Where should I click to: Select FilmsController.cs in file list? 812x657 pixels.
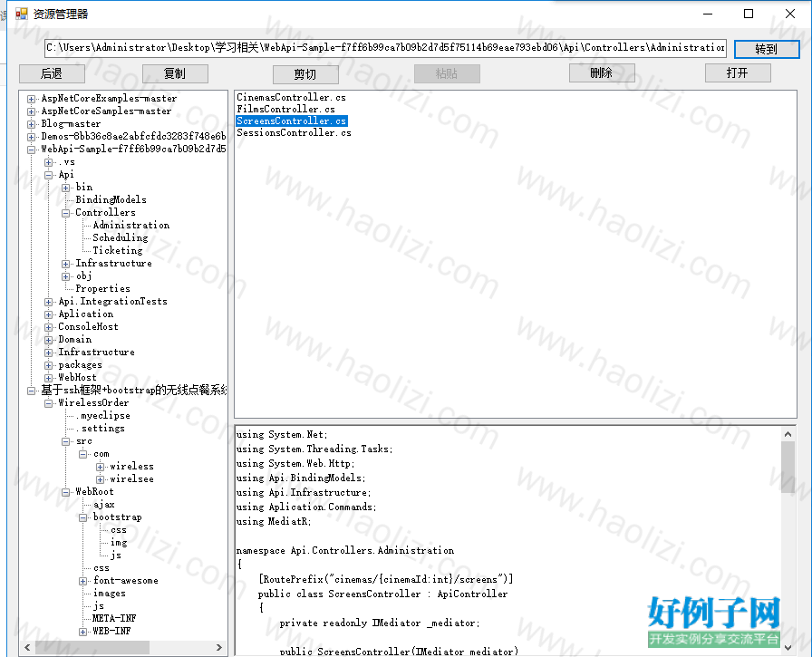click(x=285, y=110)
